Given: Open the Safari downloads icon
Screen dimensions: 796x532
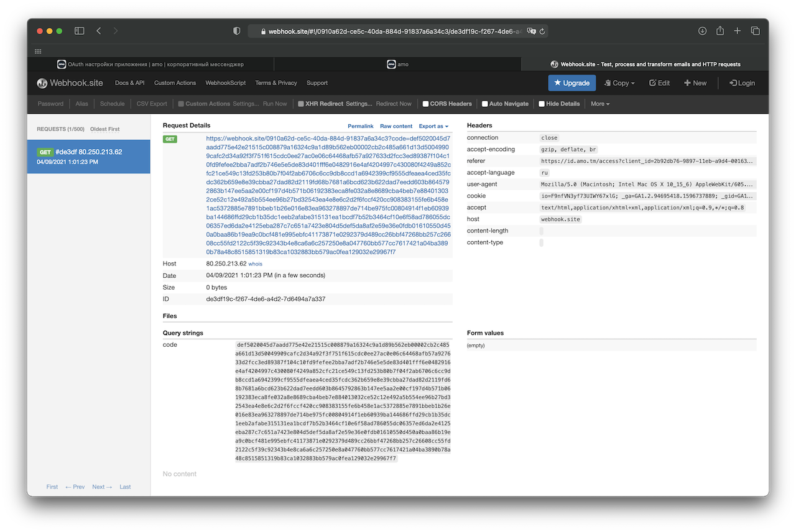Looking at the screenshot, I should pos(702,31).
